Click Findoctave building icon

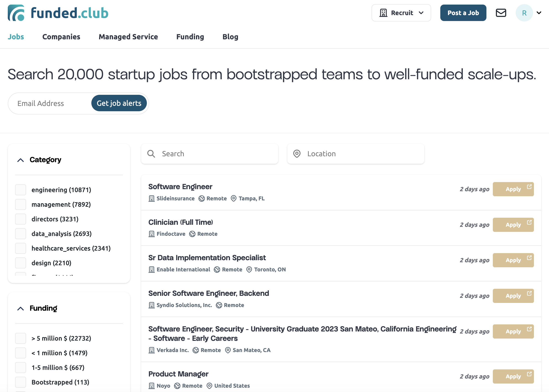pos(151,234)
